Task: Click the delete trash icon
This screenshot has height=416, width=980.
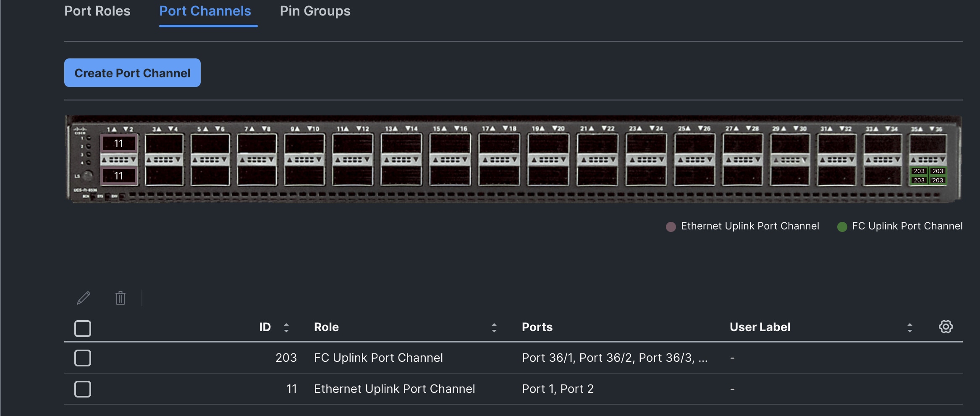Action: coord(120,298)
